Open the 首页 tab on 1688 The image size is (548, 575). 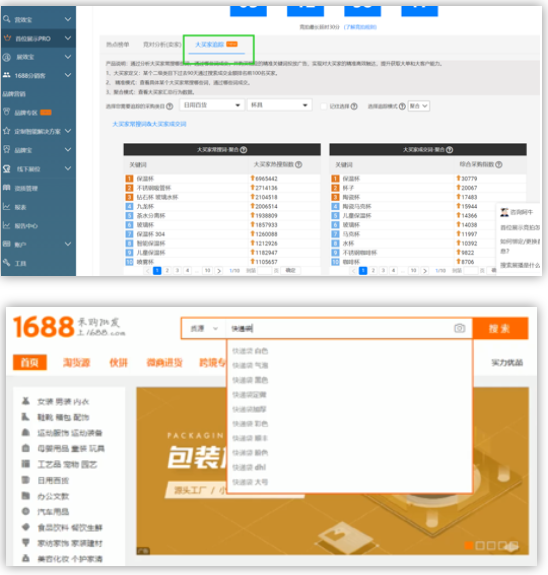tap(30, 362)
